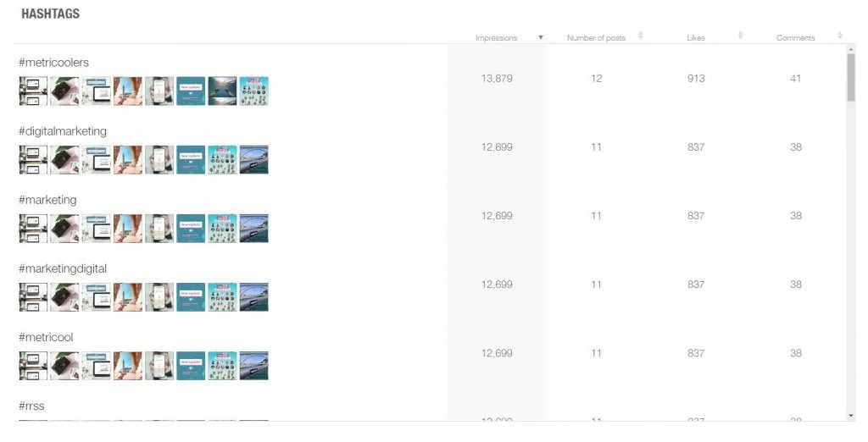Image resolution: width=868 pixels, height=442 pixels.
Task: Open third thumbnail in #marketingdigital row
Action: [x=97, y=296]
